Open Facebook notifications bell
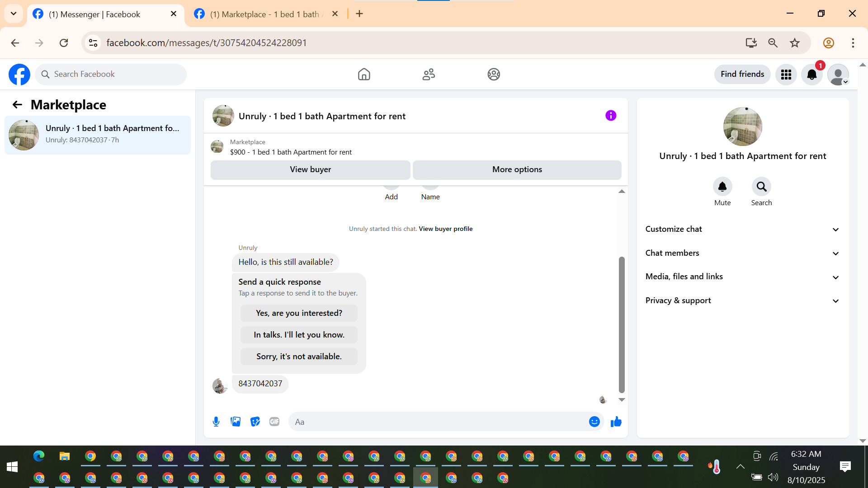Screen dimensions: 868x488 (811, 75)
